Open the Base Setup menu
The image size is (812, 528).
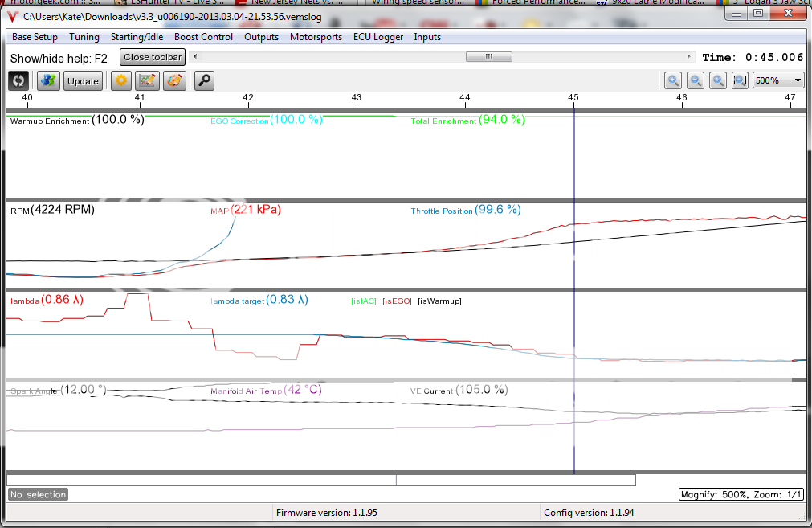coord(35,37)
